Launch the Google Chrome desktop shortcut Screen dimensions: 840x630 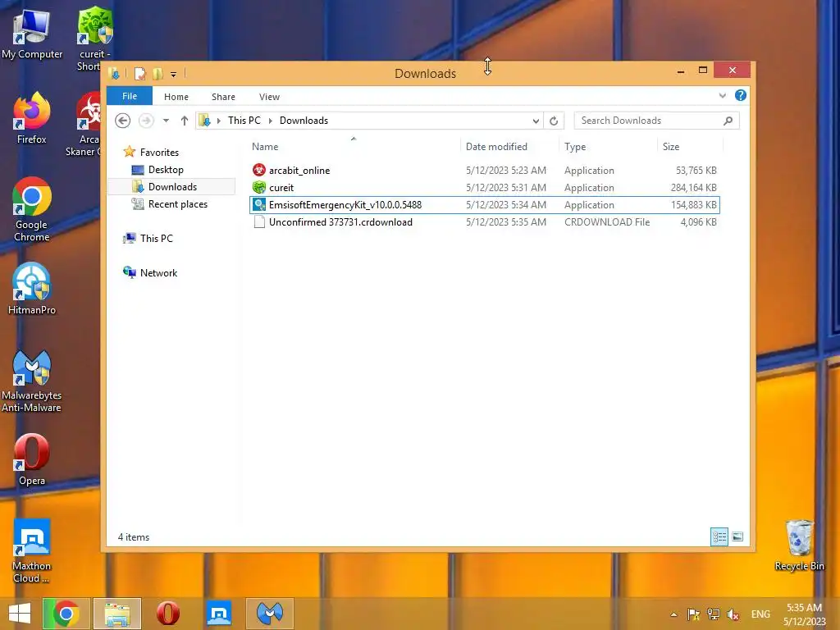[x=32, y=209]
